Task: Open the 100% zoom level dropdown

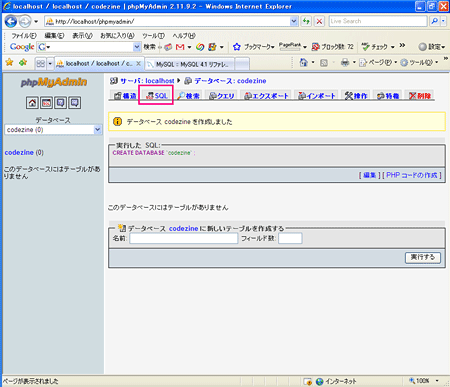Action: [437, 381]
